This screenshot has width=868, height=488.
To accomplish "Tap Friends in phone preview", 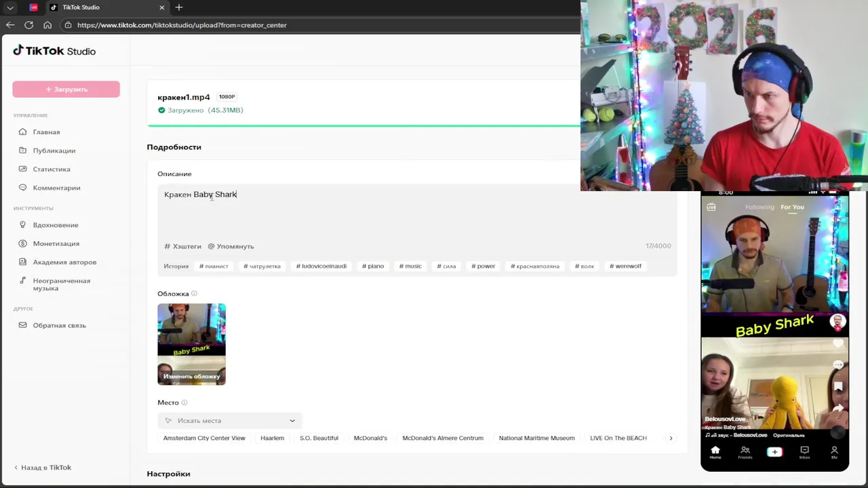I will click(x=745, y=453).
